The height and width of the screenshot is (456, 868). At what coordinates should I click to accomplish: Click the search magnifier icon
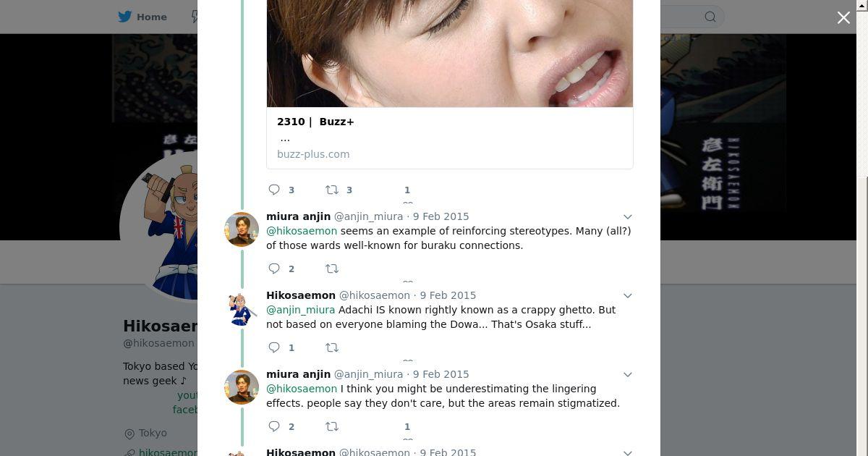click(x=710, y=17)
